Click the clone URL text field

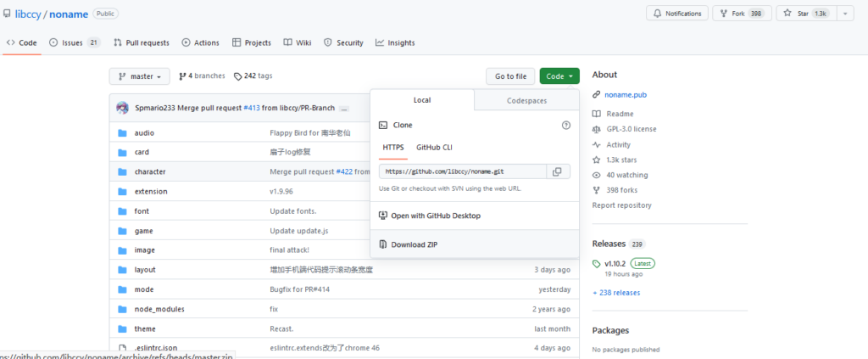point(460,171)
